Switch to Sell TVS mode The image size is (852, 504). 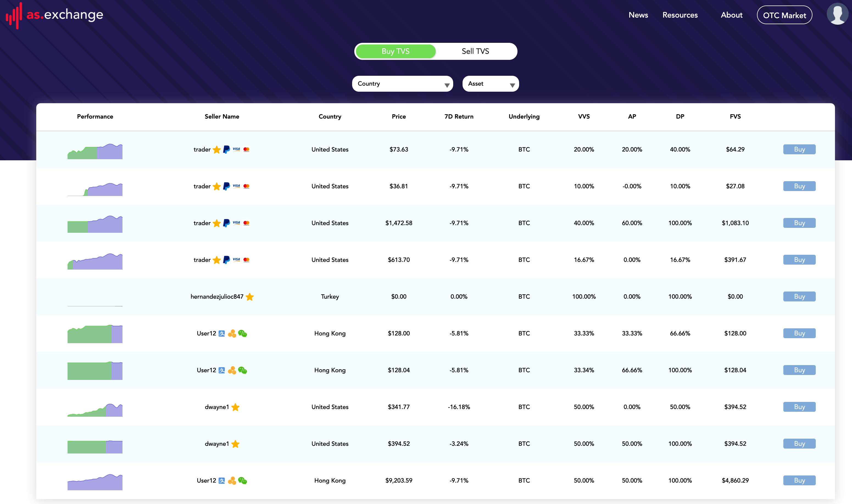tap(475, 51)
